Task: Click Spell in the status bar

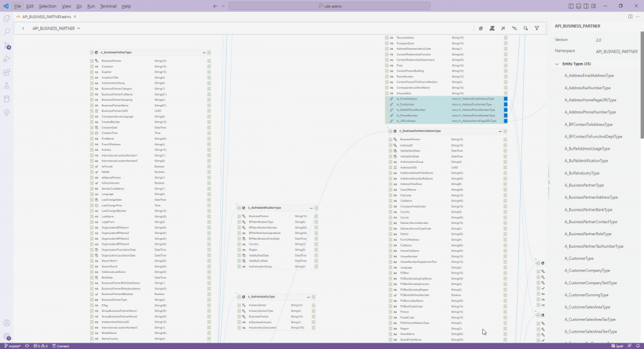Action: (618, 346)
